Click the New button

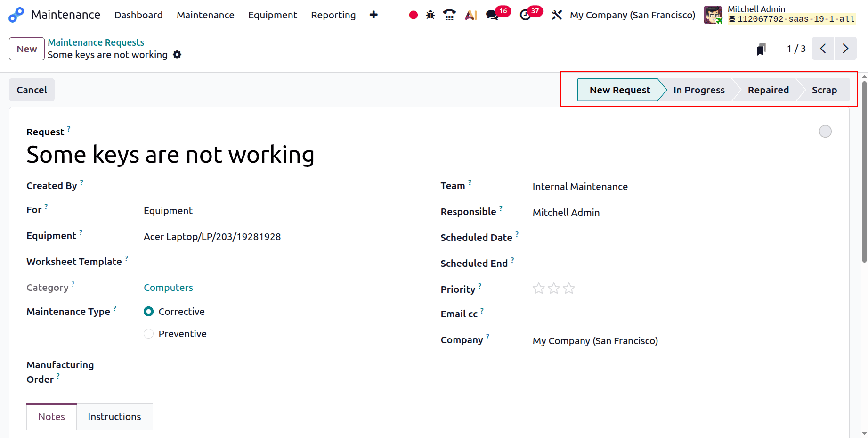(27, 49)
